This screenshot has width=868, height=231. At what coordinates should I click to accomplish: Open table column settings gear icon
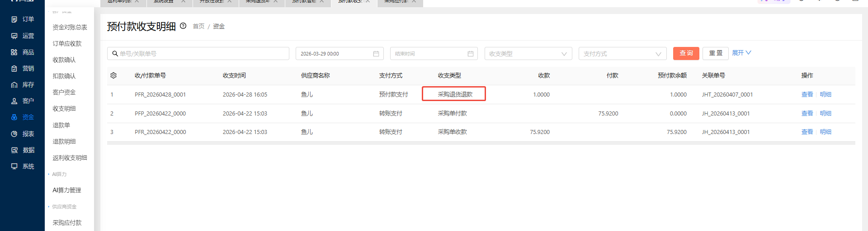point(113,75)
